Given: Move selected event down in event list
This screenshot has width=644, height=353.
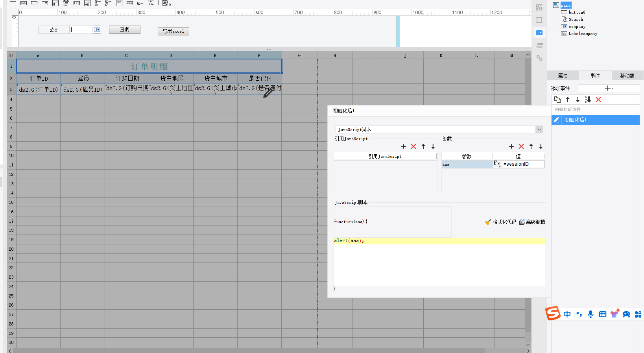Looking at the screenshot, I should (578, 100).
